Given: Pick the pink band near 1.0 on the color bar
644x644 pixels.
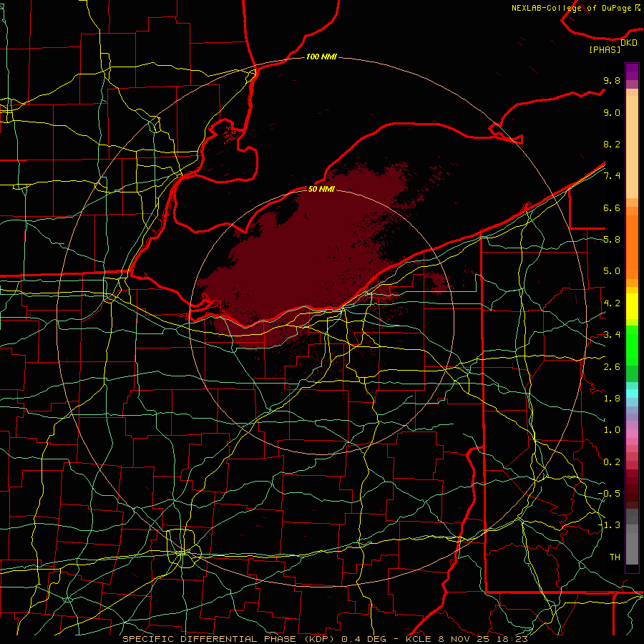Looking at the screenshot, I should 632,434.
